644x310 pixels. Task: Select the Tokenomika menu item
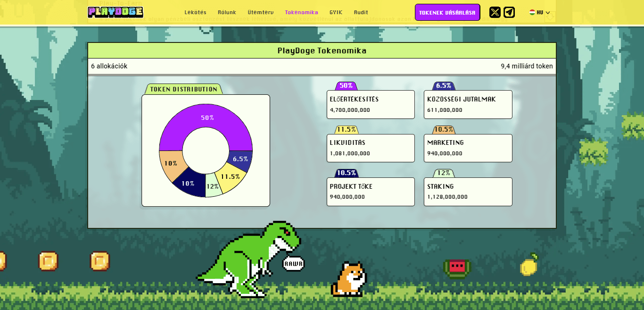click(x=302, y=12)
